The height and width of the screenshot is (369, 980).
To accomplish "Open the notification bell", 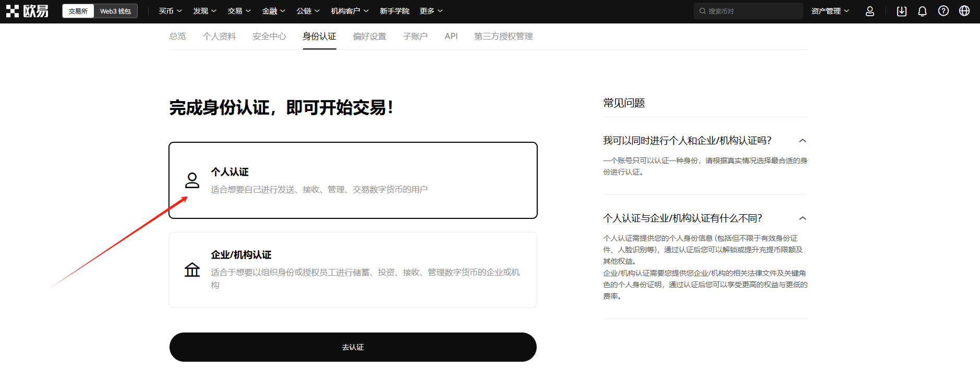I will point(922,11).
